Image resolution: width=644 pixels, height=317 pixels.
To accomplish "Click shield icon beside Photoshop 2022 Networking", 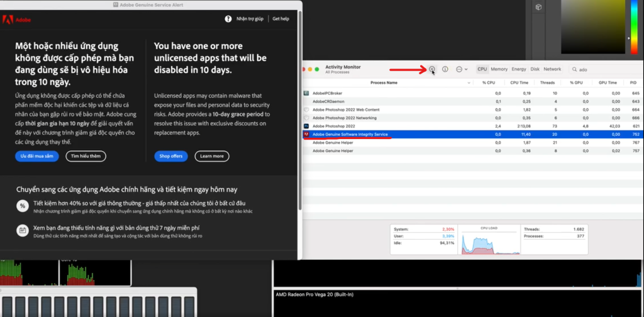I will pyautogui.click(x=306, y=118).
